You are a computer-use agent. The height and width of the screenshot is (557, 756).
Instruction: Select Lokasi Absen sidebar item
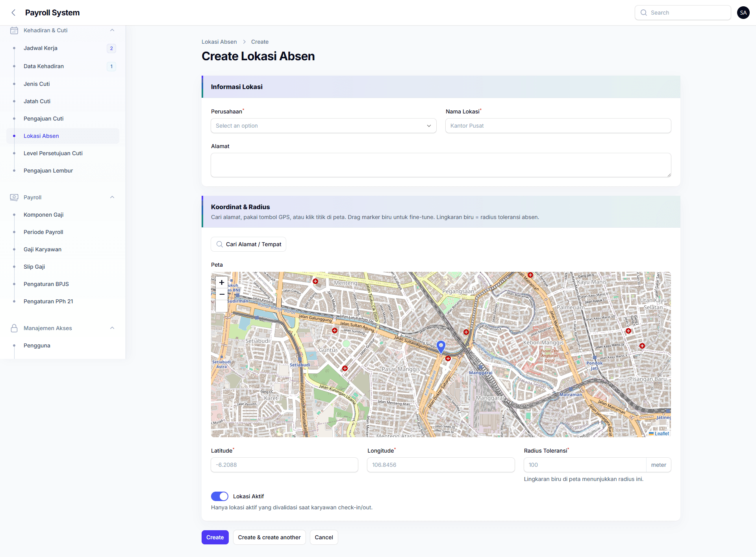tap(63, 136)
